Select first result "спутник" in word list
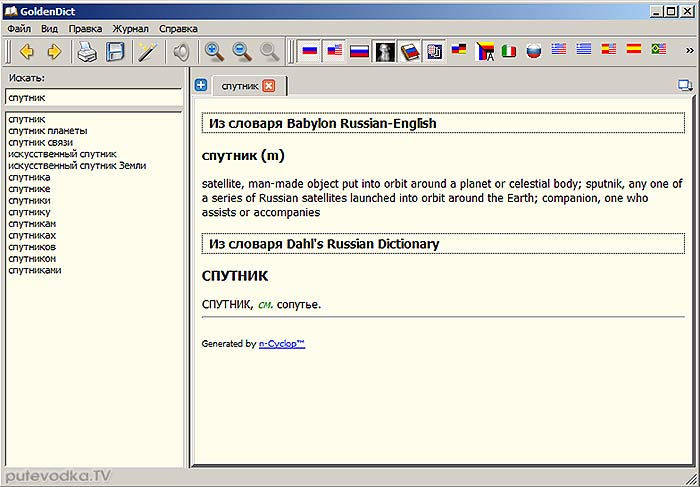Screen dimensions: 700x487 click(x=27, y=119)
